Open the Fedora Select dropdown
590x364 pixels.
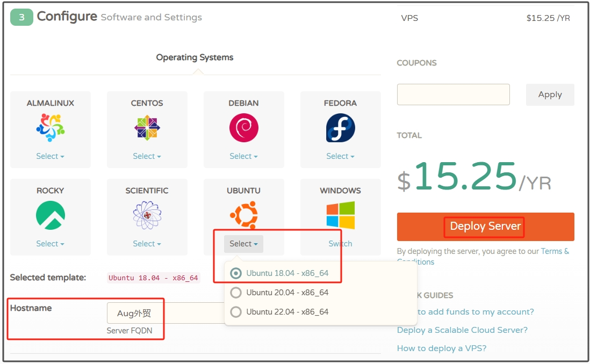[341, 156]
